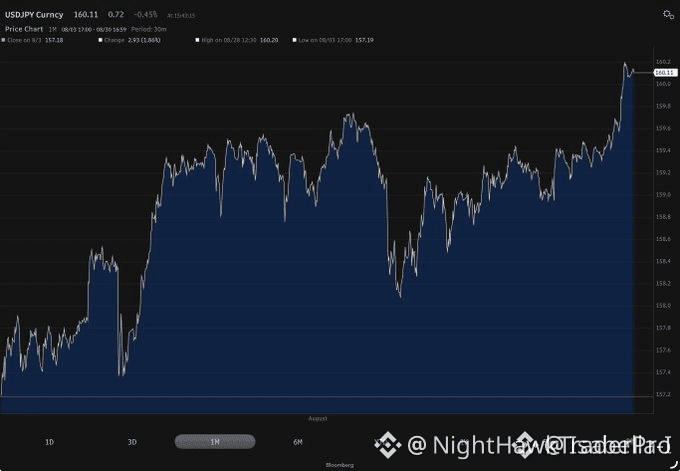Open chart settings gear icon
680x471 pixels.
pyautogui.click(x=668, y=15)
